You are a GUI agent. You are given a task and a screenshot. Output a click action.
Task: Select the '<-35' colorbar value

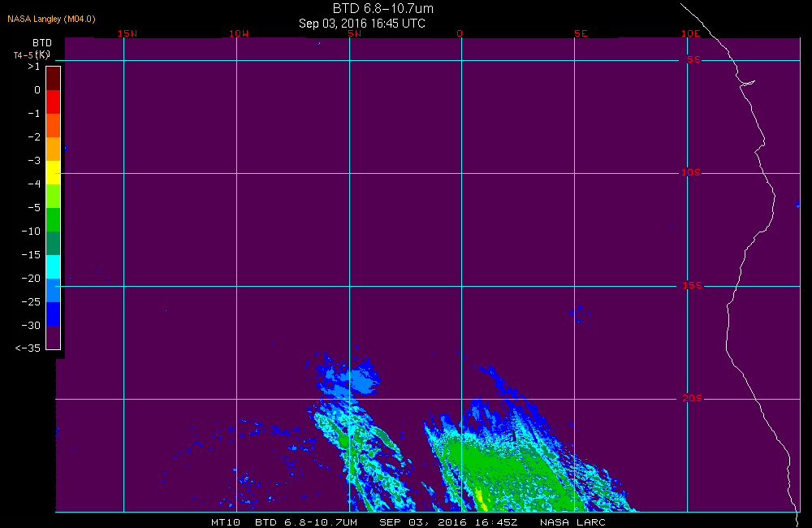[x=28, y=348]
